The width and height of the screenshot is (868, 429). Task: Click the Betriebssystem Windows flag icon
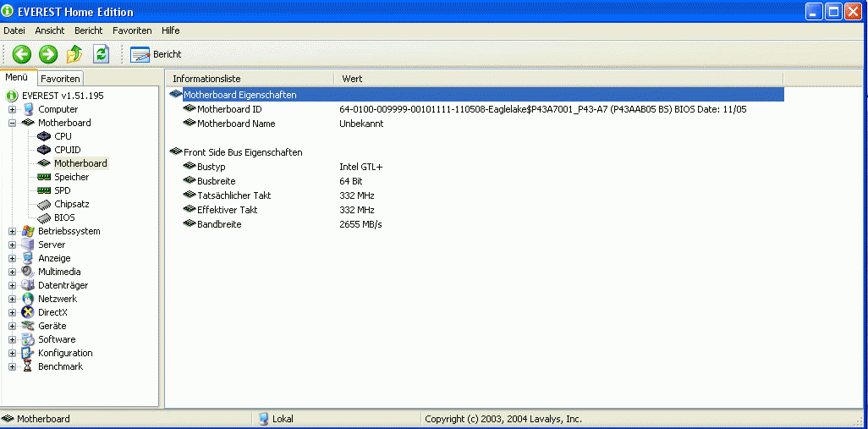coord(28,231)
